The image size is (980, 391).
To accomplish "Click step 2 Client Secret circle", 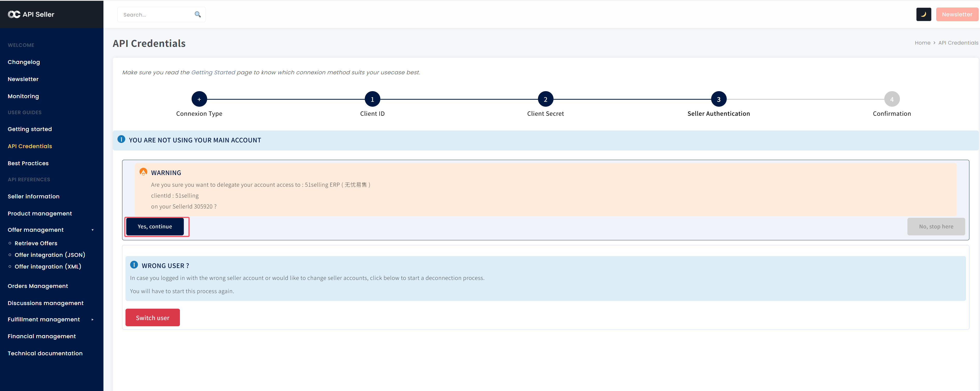I will pyautogui.click(x=545, y=99).
